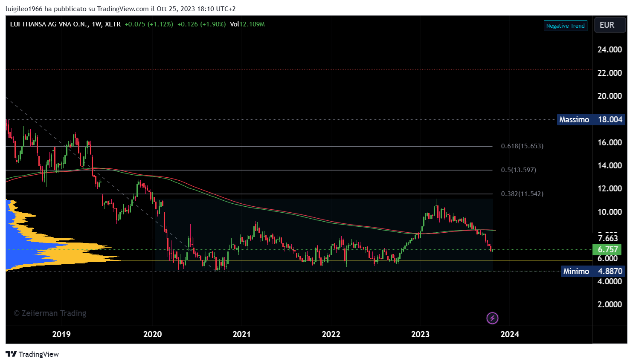
Task: Click the +0.126 (+1.90%) change value
Action: [201, 24]
